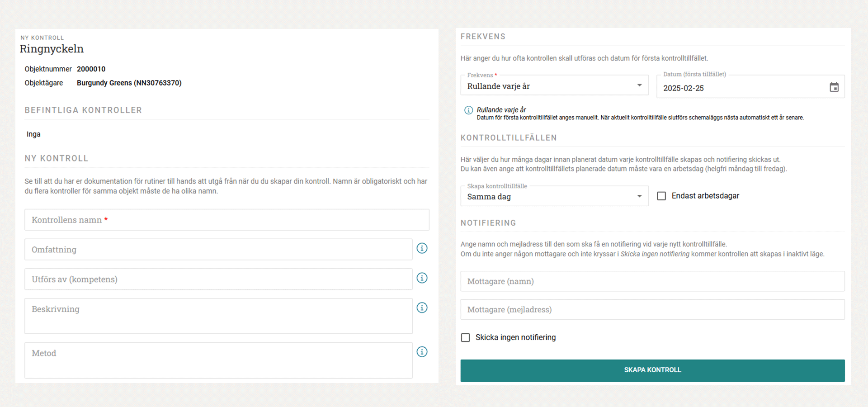Click the Mottagare (namn) field
The height and width of the screenshot is (407, 868).
click(x=652, y=281)
